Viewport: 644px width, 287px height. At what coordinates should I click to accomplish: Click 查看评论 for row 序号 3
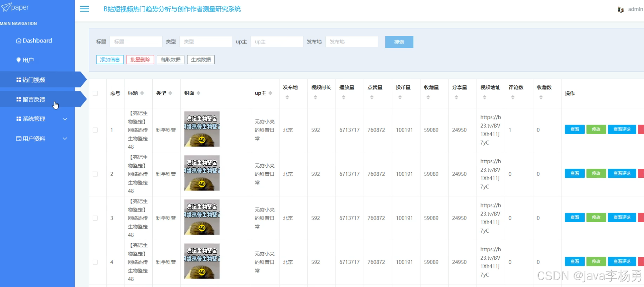(x=622, y=218)
